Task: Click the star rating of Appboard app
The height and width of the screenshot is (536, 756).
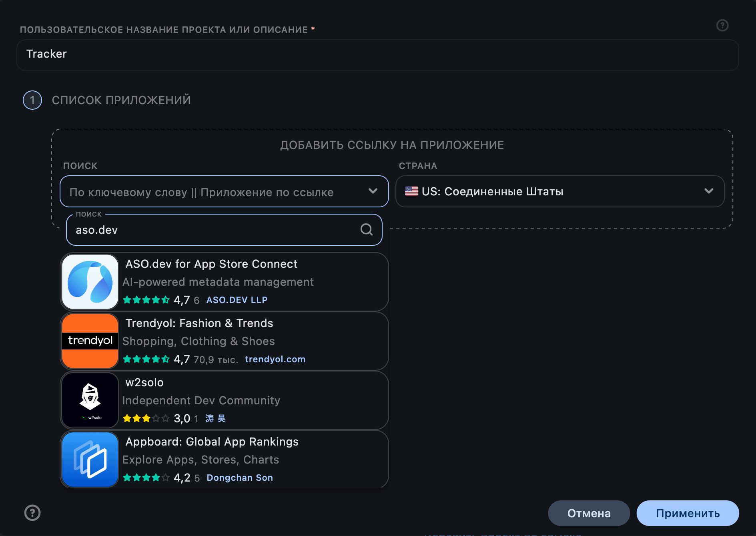Action: 146,477
